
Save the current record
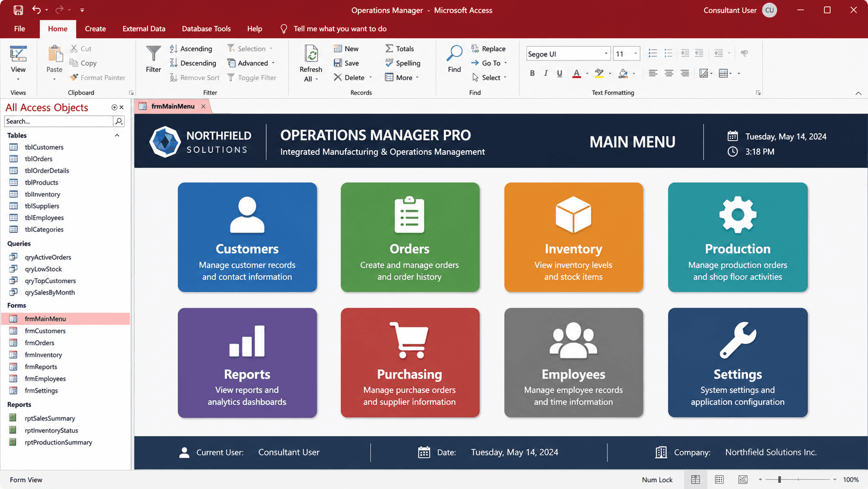[x=346, y=63]
